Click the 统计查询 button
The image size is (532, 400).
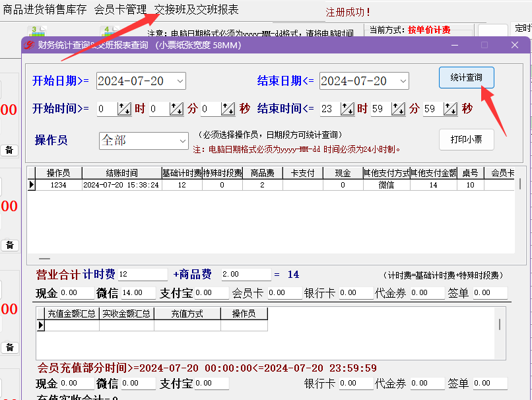[466, 78]
